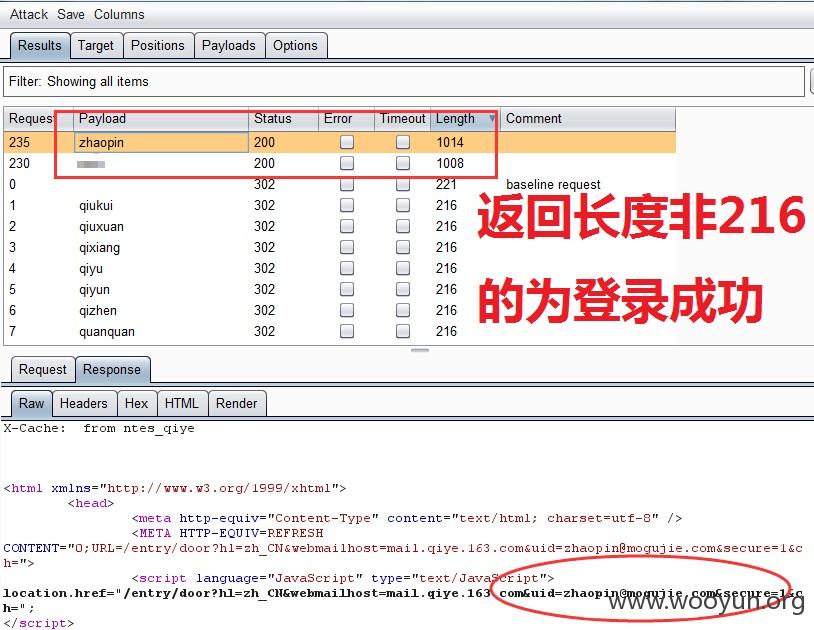This screenshot has height=630, width=814.
Task: Sort by the Timeout column header
Action: coord(402,119)
